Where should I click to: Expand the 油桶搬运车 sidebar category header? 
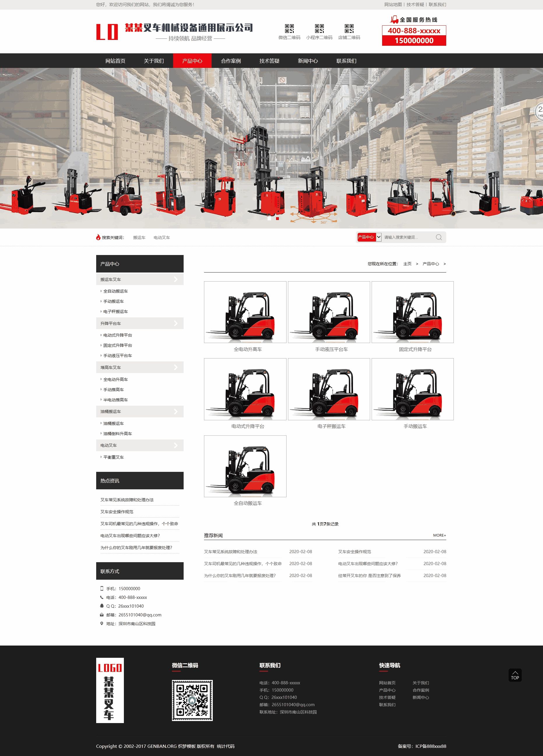pos(140,411)
